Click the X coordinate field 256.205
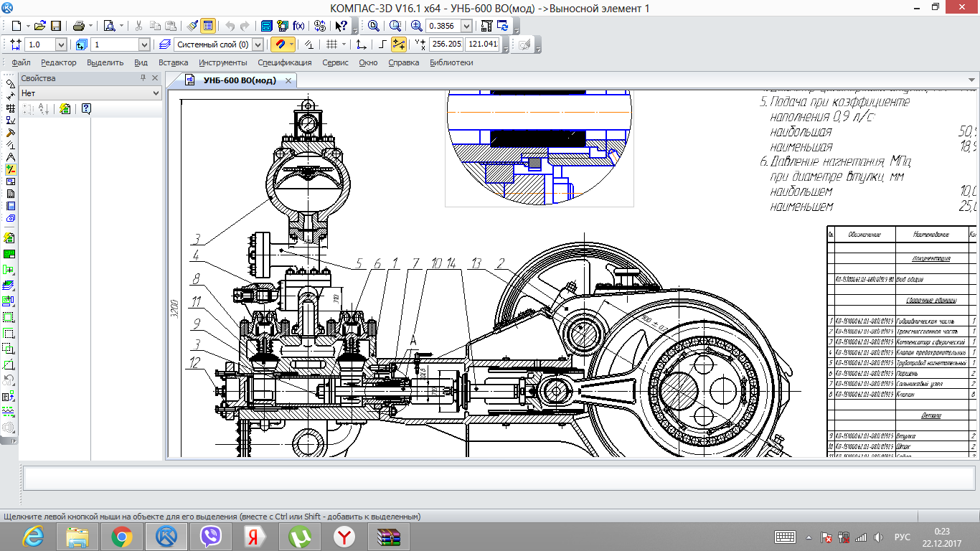The height and width of the screenshot is (551, 980). pyautogui.click(x=447, y=44)
